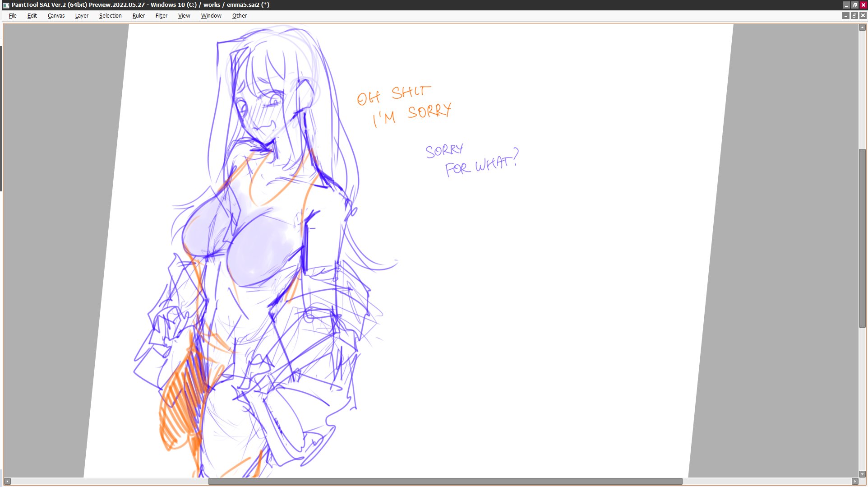Click the horizontal scrollbar thumb
This screenshot has height=487, width=868.
click(x=445, y=482)
